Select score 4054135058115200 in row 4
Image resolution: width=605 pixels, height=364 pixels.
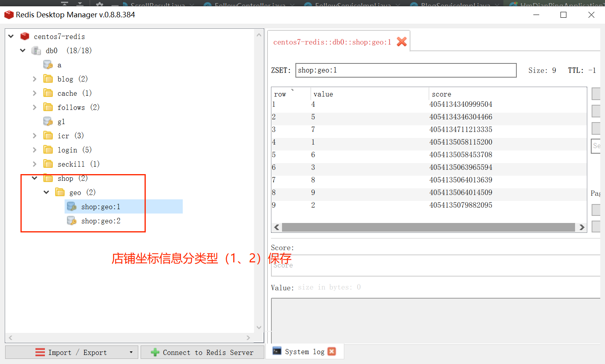[x=461, y=142]
